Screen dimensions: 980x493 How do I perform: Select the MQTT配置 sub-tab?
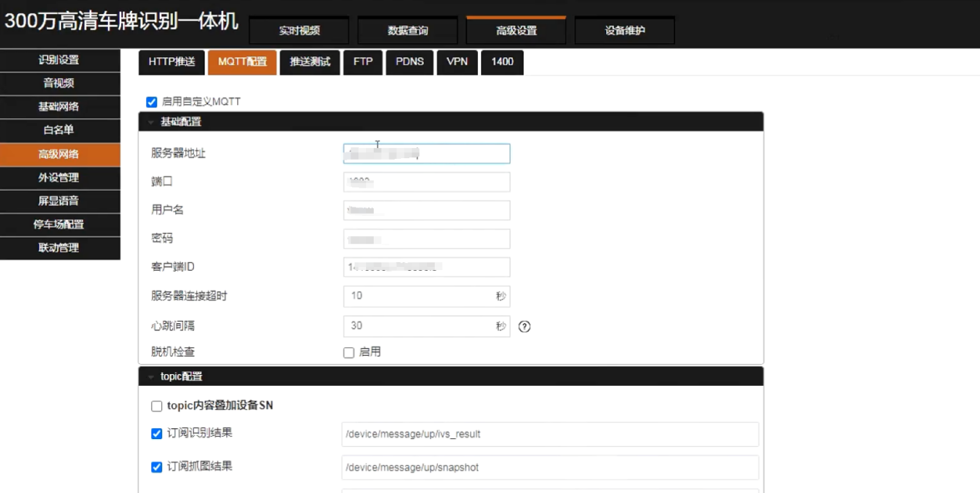pos(242,62)
